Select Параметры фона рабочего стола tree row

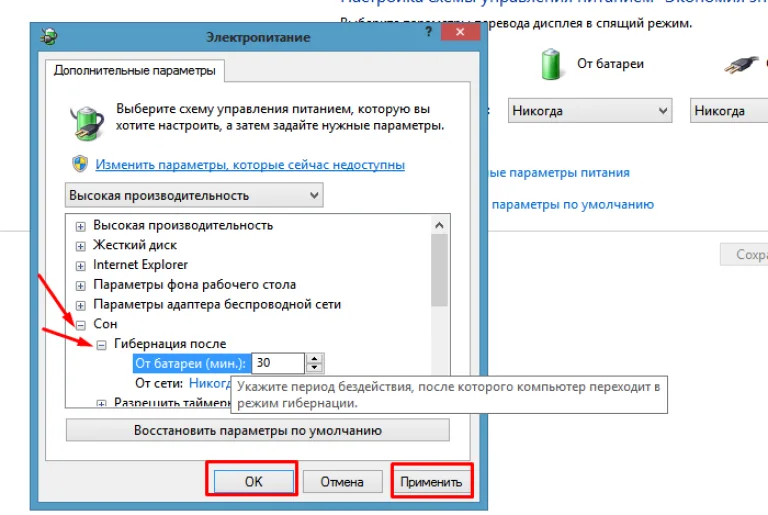coord(194,284)
